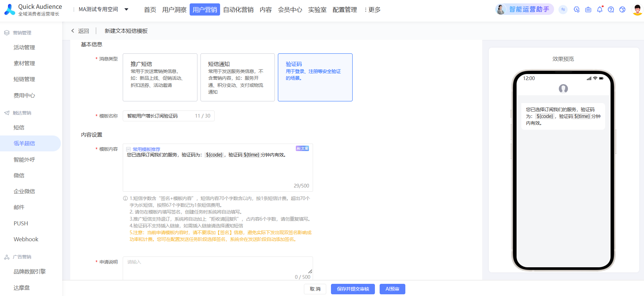Open 素材管理 in the sidebar
Image resolution: width=644 pixels, height=296 pixels.
tap(24, 63)
